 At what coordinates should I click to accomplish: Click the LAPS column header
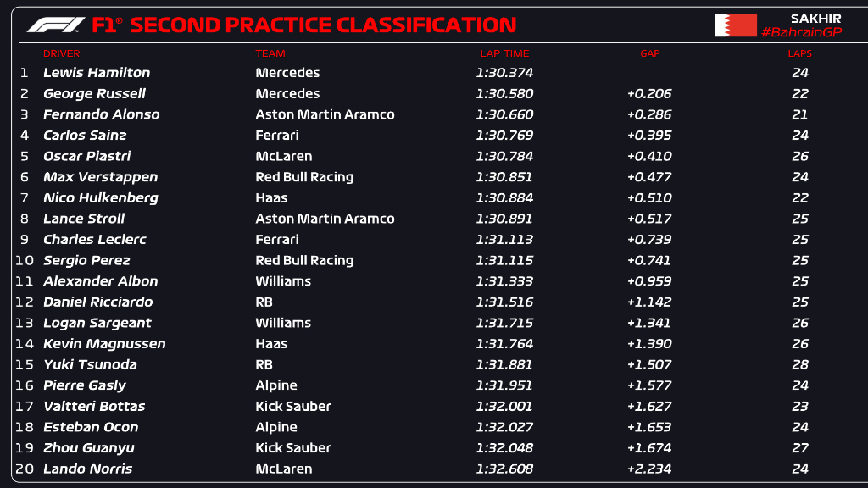pos(799,53)
